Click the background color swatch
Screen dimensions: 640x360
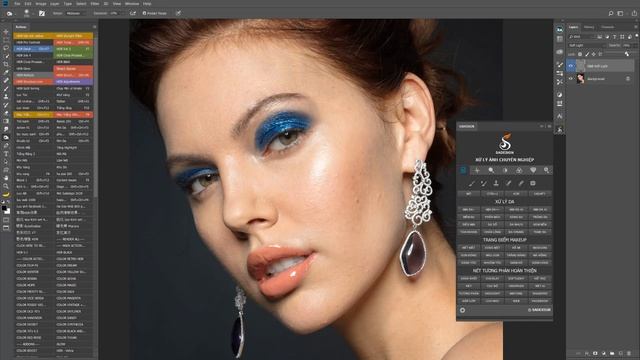8,211
